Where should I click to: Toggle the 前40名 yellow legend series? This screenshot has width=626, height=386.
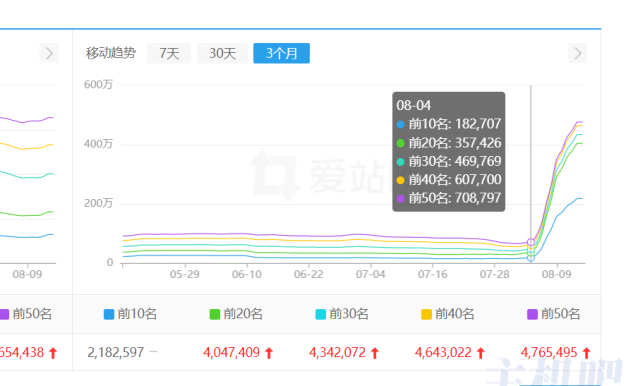448,314
